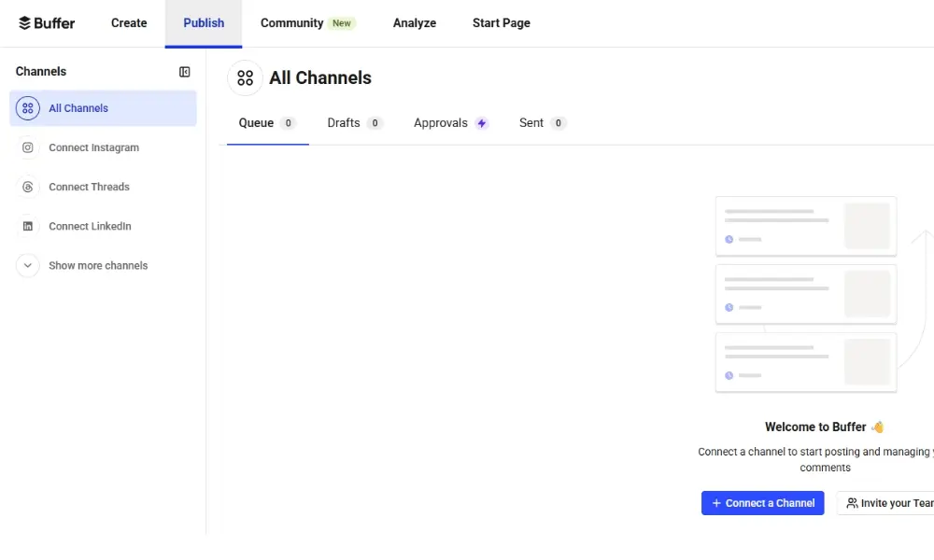Click the All Channels grid icon in sidebar
Viewport: 934px width, 560px height.
point(28,108)
